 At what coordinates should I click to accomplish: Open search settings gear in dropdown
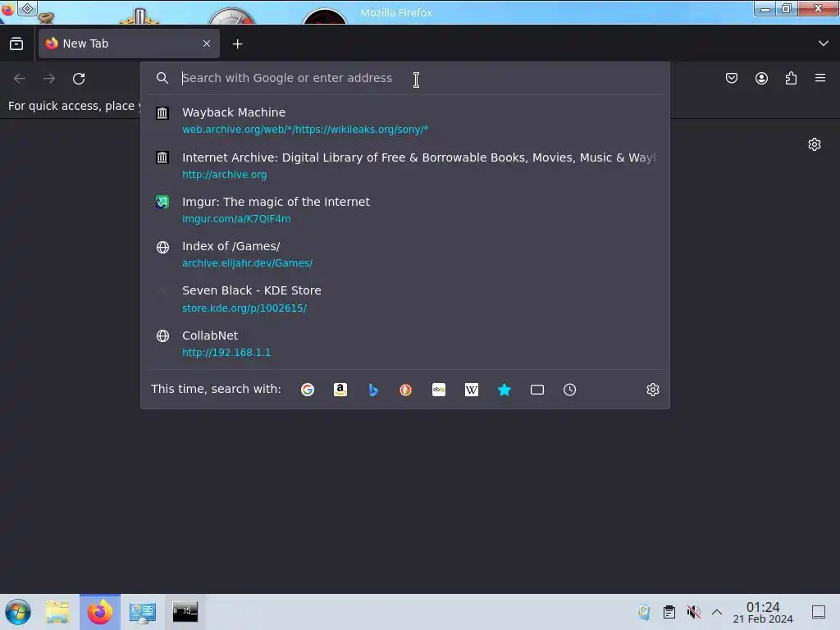coord(652,390)
